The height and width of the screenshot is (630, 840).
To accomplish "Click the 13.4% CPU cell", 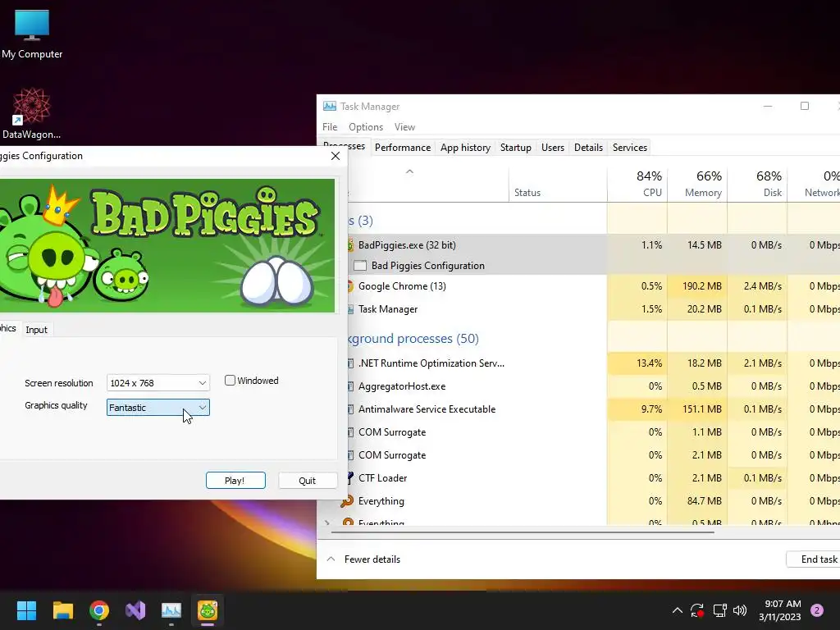I will click(637, 363).
